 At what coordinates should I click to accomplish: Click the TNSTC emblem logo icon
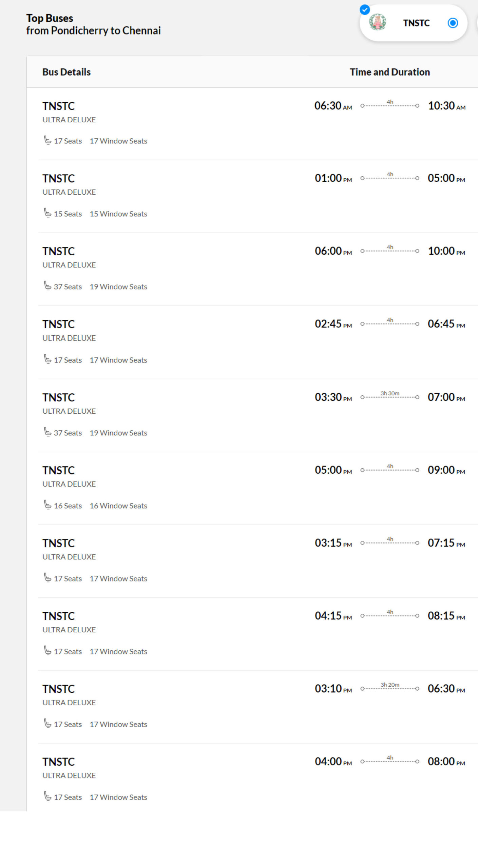tap(377, 22)
